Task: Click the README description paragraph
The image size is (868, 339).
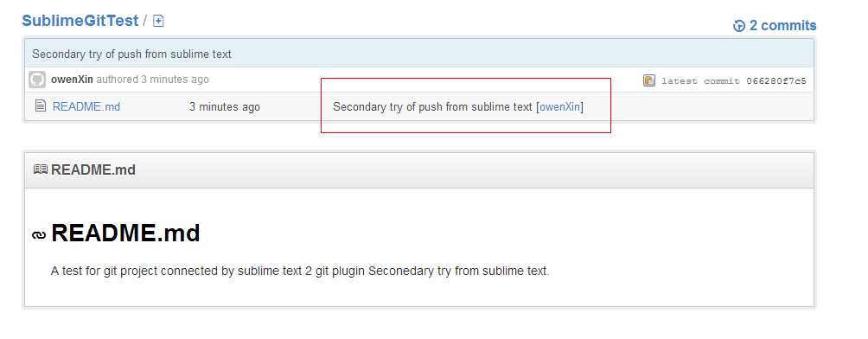Action: (x=300, y=271)
